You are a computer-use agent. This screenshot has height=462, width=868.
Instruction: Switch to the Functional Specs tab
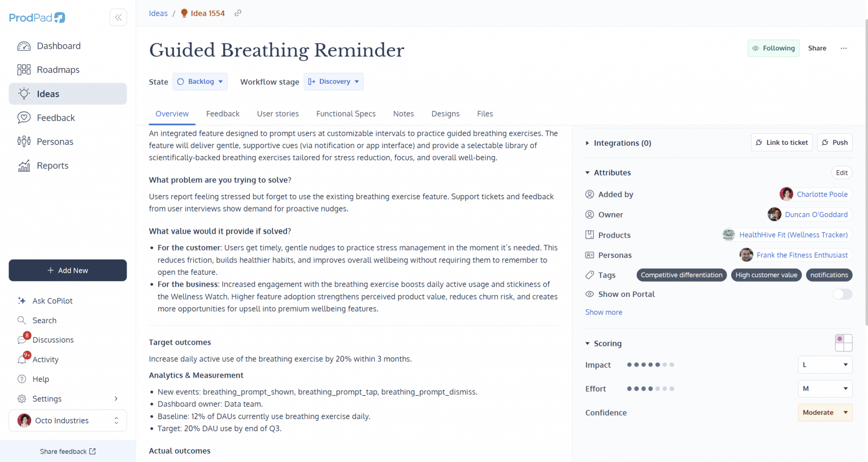pyautogui.click(x=346, y=114)
